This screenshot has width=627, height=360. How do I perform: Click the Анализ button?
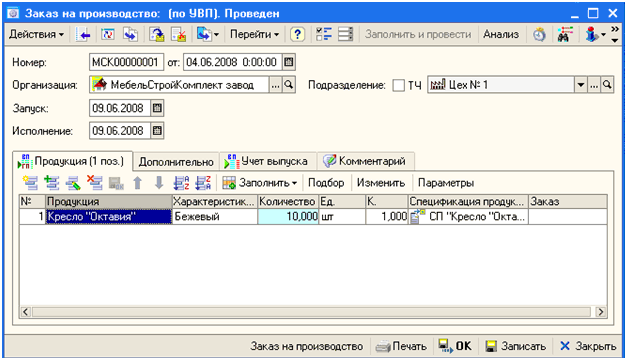coord(501,34)
